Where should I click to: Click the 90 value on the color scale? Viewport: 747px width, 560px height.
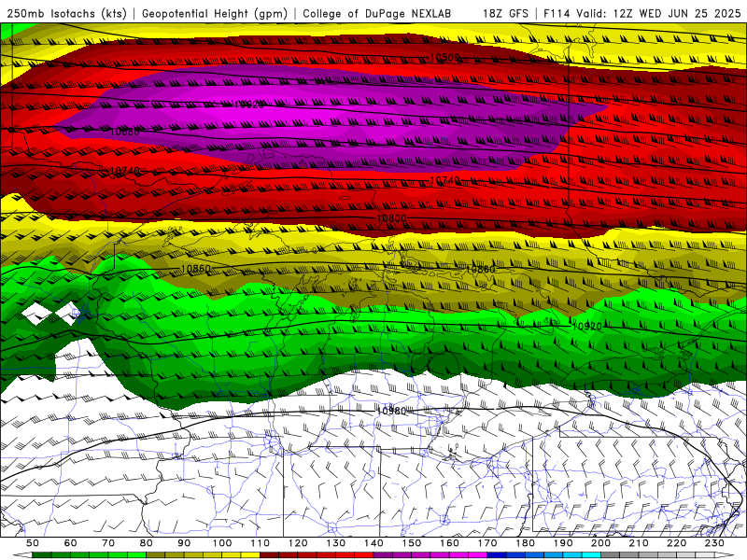(x=184, y=543)
